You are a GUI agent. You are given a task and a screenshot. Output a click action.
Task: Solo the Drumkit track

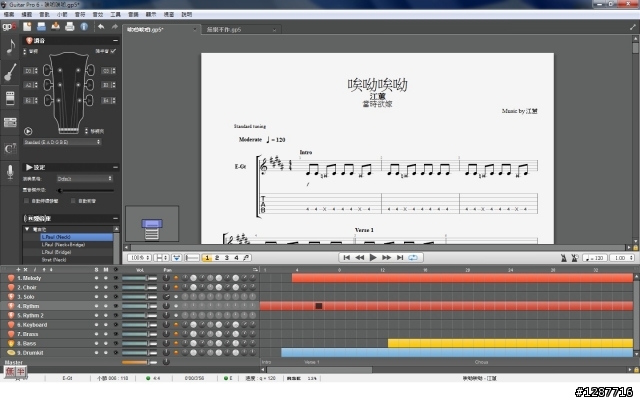(x=96, y=353)
